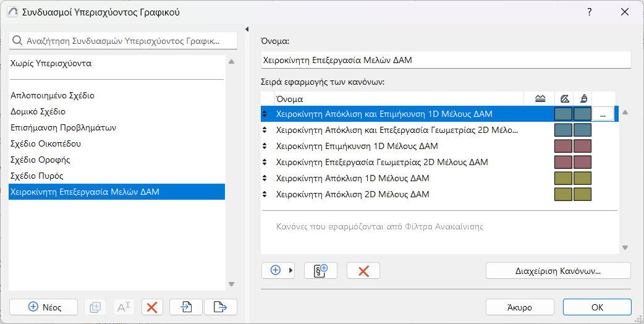Delete the selected combination using the left red X
Screen dimensions: 644x324
[x=152, y=307]
